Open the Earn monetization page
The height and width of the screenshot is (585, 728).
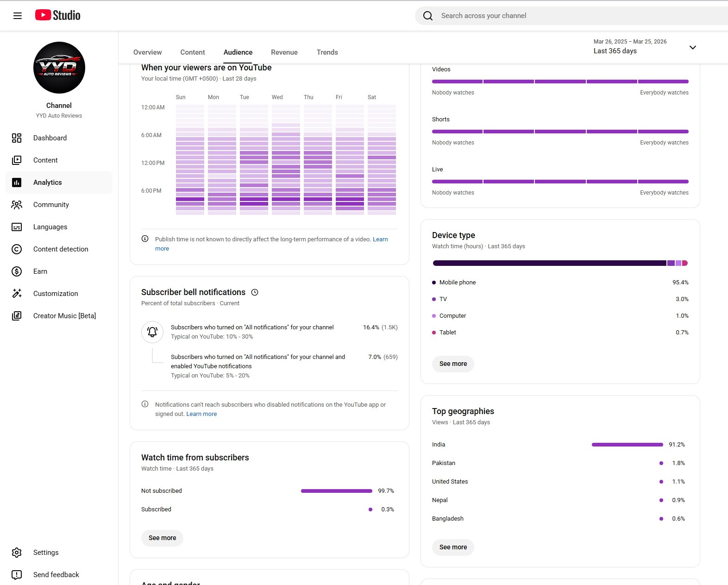click(40, 271)
